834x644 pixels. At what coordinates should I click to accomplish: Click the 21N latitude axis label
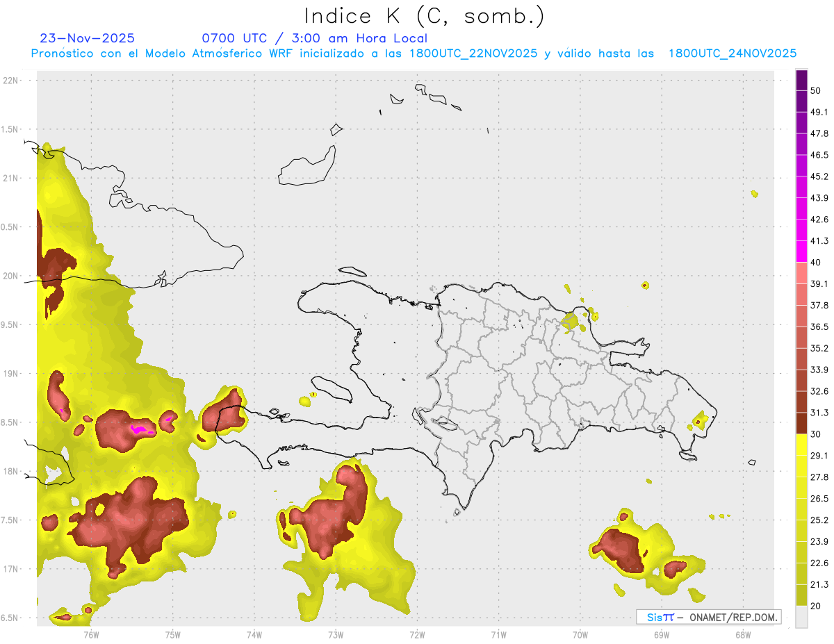pyautogui.click(x=12, y=178)
